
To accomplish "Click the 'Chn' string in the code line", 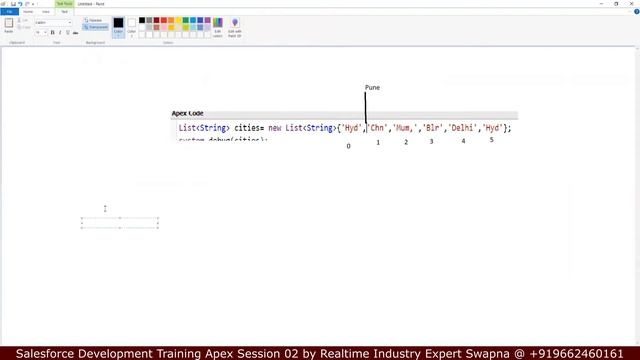I will pos(377,128).
